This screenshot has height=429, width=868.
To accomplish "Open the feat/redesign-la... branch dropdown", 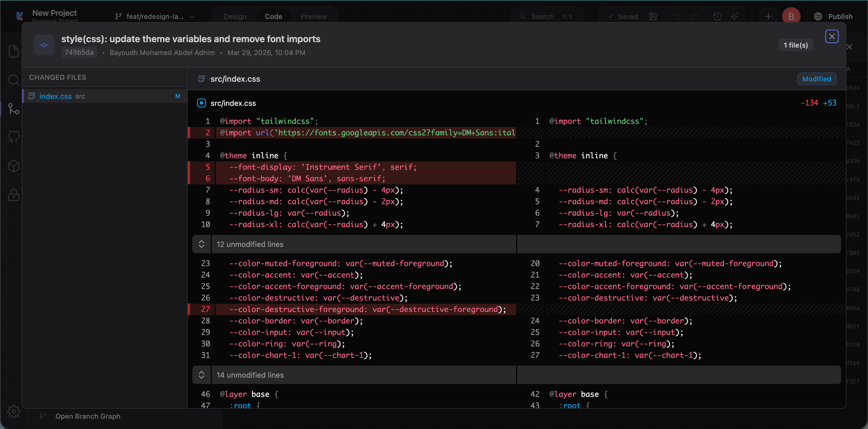I will [x=155, y=17].
